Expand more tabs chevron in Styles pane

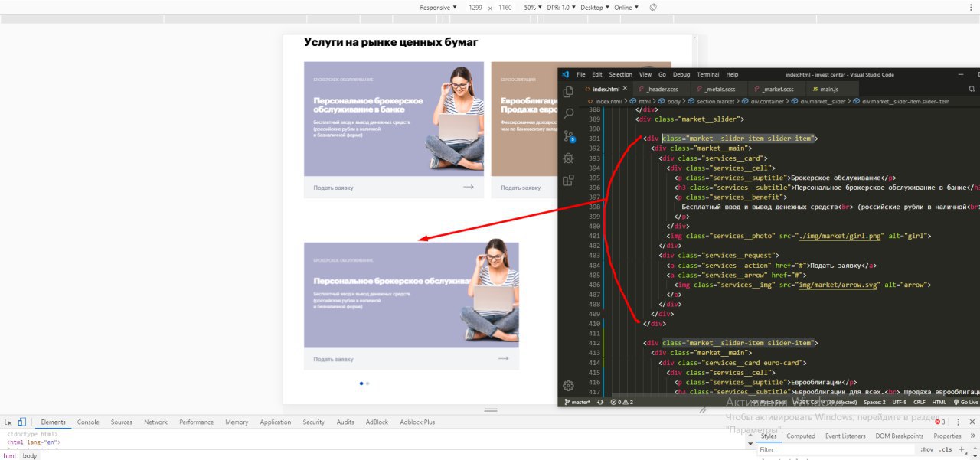coord(972,436)
